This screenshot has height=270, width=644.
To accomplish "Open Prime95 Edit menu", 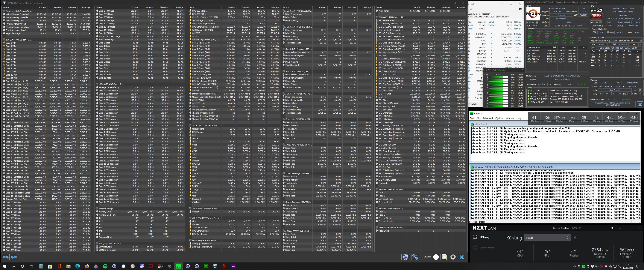I will (478, 118).
